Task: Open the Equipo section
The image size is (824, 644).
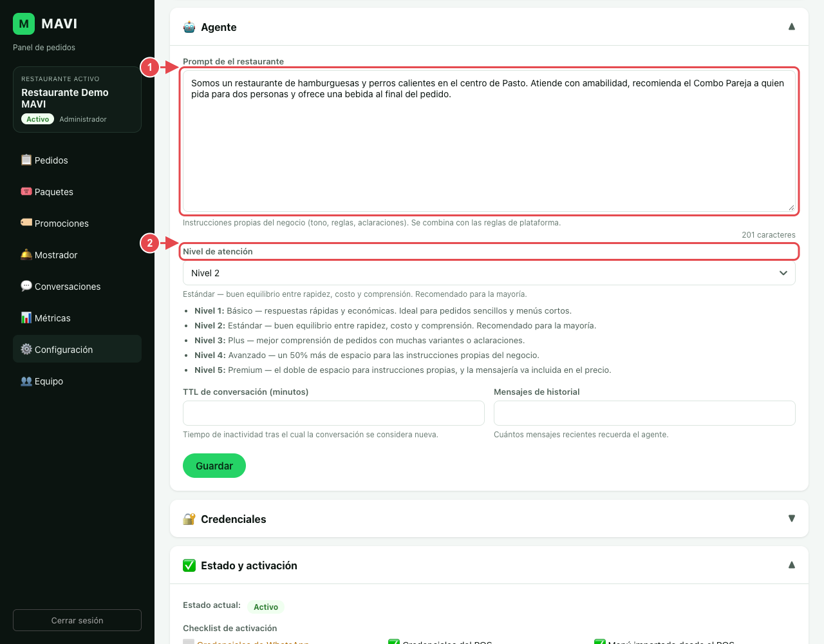Action: coord(77,381)
